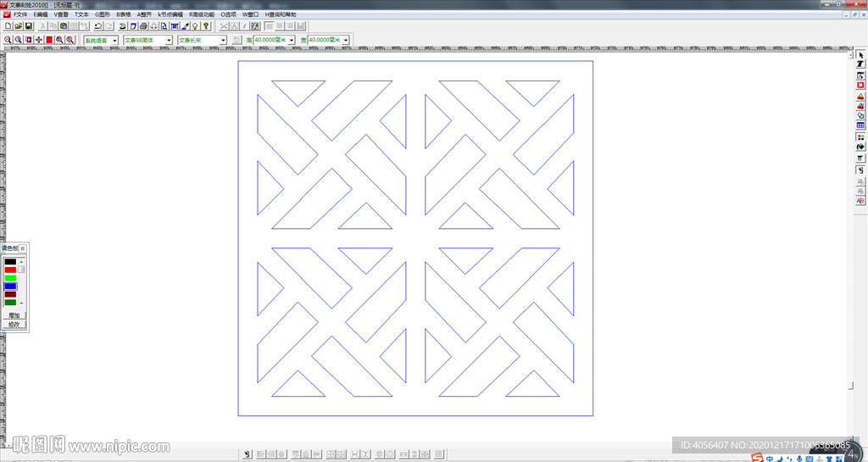Click the height field showing 40.0000毫米
This screenshot has height=462, width=868.
coord(270,40)
